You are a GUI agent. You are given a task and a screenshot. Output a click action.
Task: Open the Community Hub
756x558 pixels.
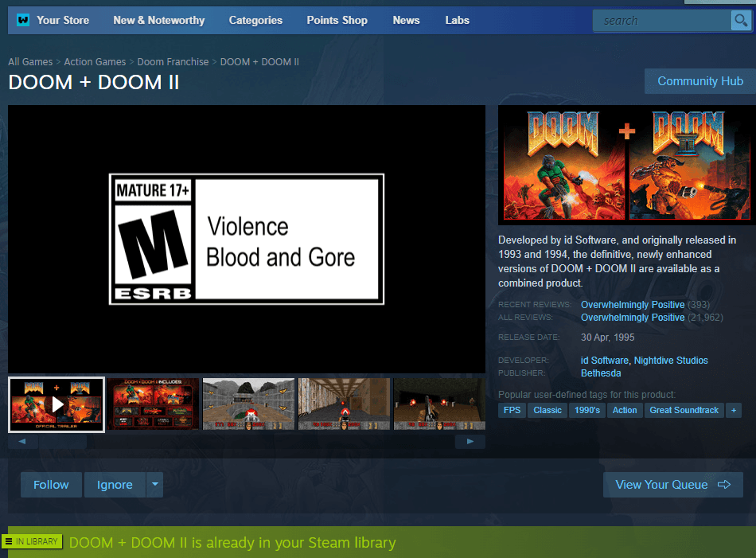pos(700,81)
